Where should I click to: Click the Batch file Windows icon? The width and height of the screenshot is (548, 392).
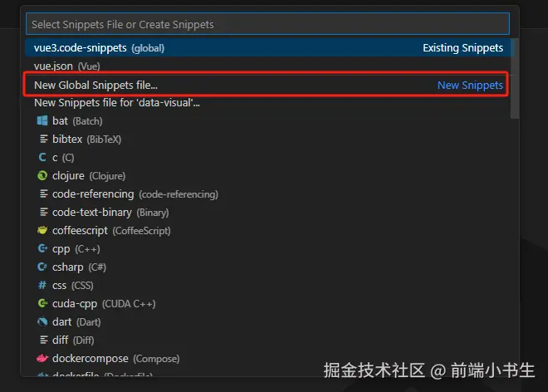pyautogui.click(x=42, y=121)
